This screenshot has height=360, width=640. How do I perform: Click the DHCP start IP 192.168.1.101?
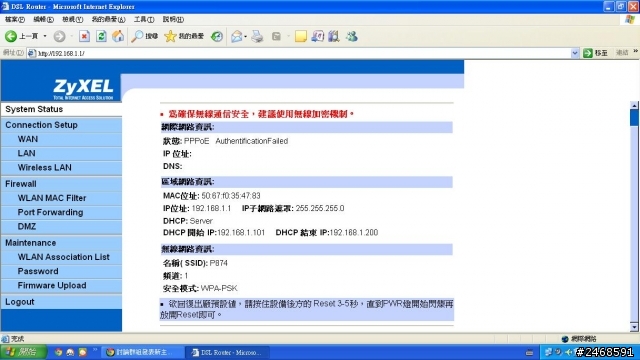pos(241,233)
